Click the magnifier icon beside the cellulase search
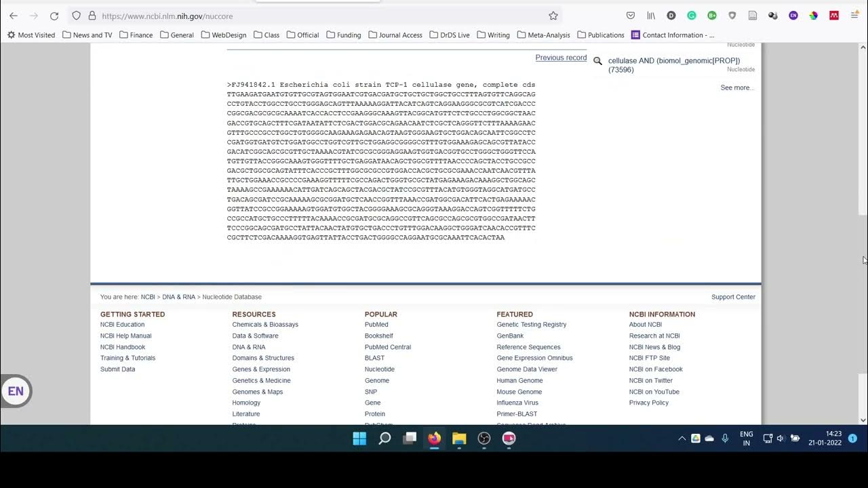 [x=597, y=61]
